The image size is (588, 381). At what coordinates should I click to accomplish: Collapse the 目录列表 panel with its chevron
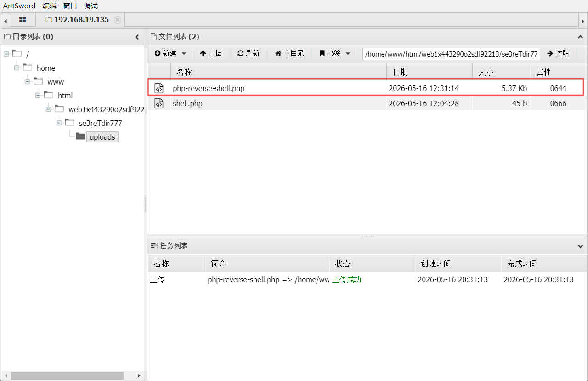tap(137, 37)
